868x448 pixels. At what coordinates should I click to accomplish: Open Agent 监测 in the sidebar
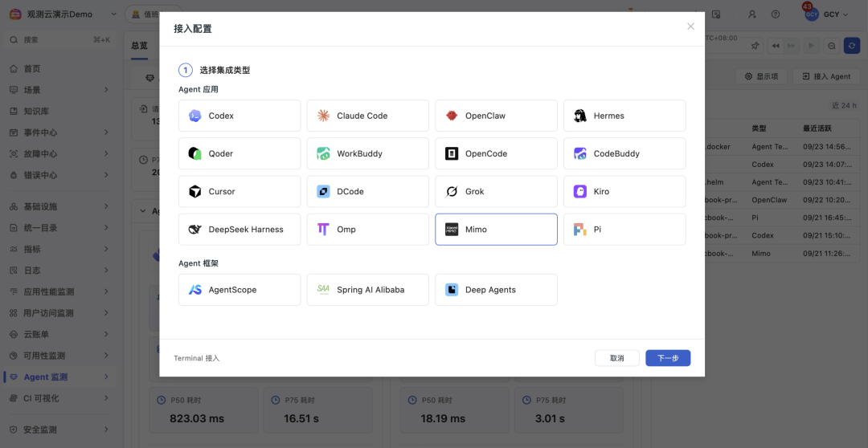point(59,377)
